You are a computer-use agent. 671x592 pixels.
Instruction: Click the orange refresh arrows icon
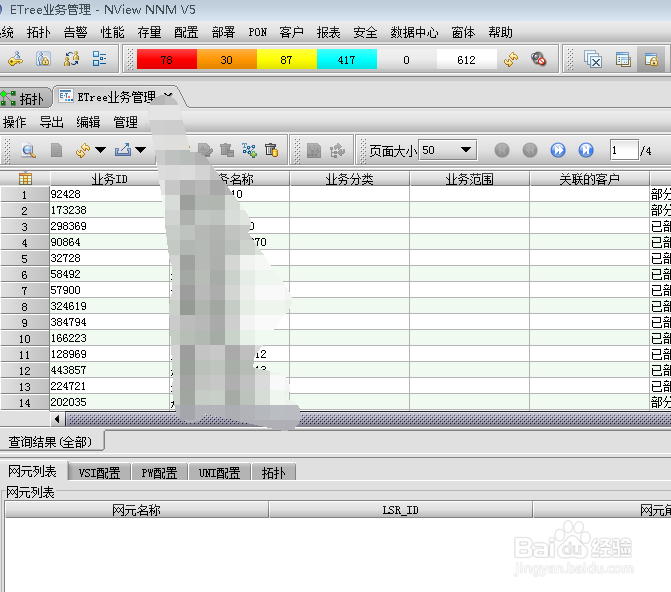pyautogui.click(x=83, y=150)
